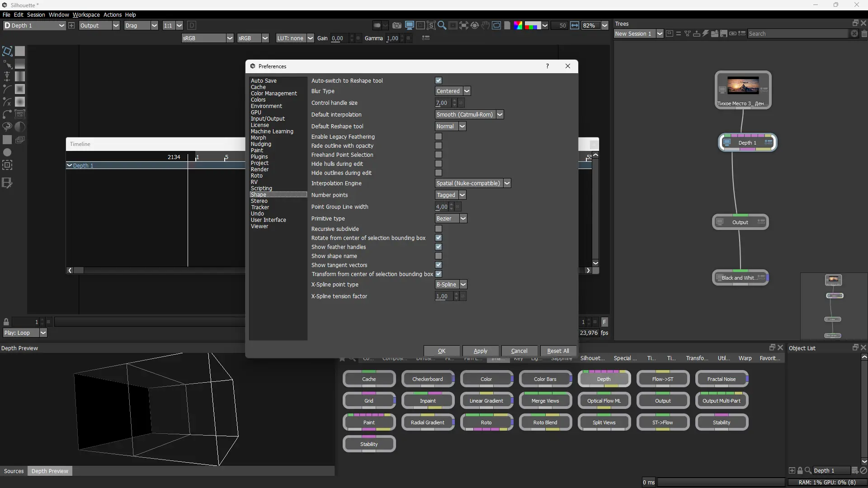
Task: Select Tracker in preferences category list
Action: pos(260,207)
